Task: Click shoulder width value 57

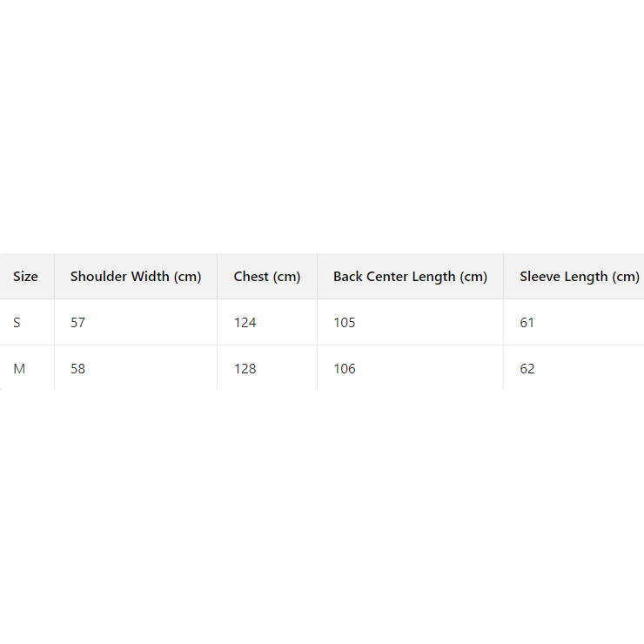Action: (x=78, y=323)
